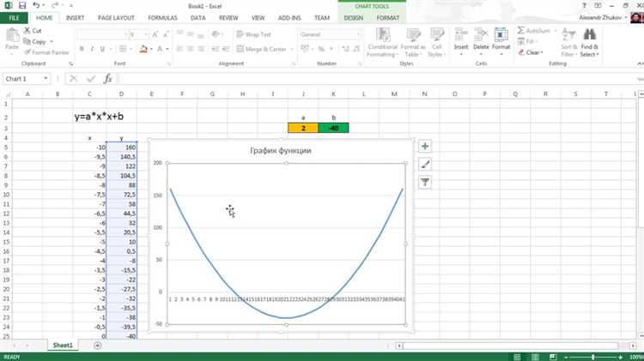The width and height of the screenshot is (644, 361).
Task: Select the Sheet1 tab
Action: tap(63, 346)
